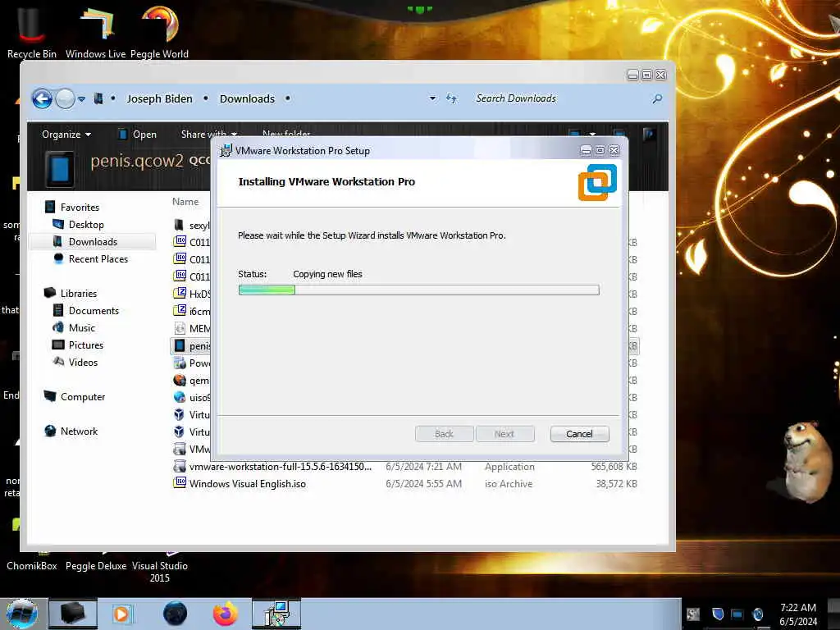
Task: Cancel the VMware Workstation Pro installation
Action: click(x=579, y=434)
